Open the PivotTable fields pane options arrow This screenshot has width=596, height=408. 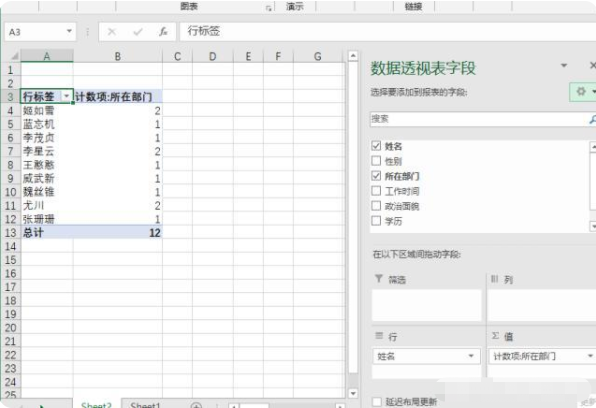564,65
